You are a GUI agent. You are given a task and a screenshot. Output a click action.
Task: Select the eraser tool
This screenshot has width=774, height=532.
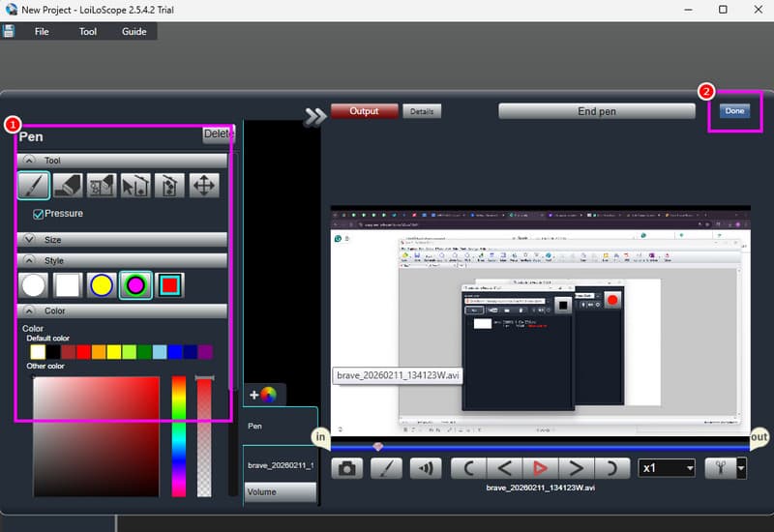[x=68, y=185]
